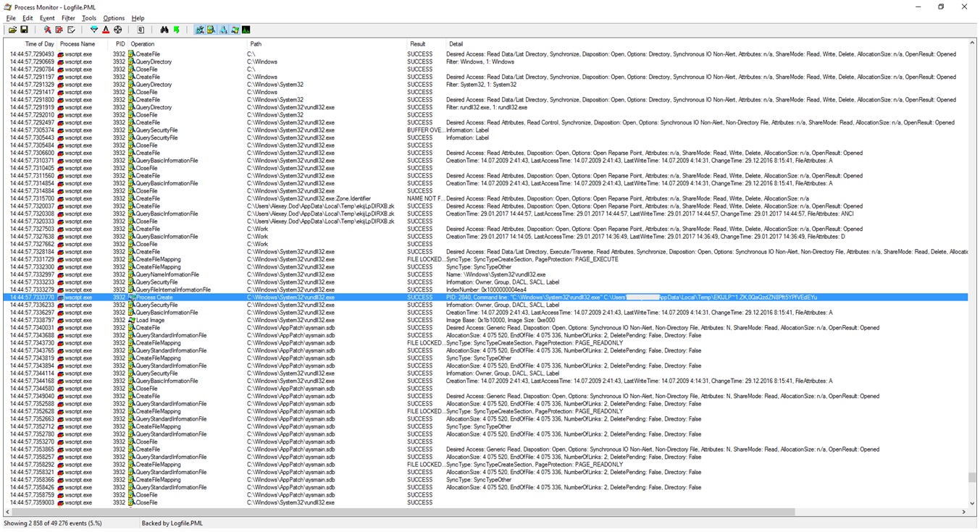Click the Save floppy disk icon
Viewport: 980px width, 532px height.
tap(24, 30)
